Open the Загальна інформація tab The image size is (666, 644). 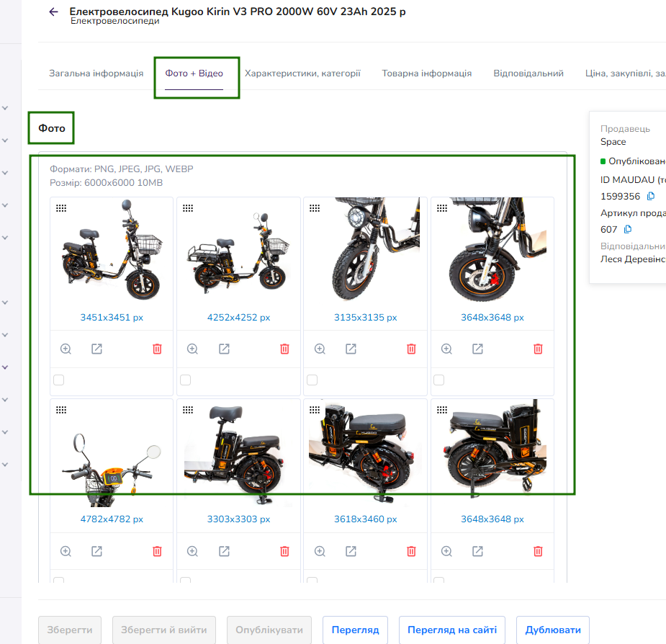pyautogui.click(x=96, y=73)
